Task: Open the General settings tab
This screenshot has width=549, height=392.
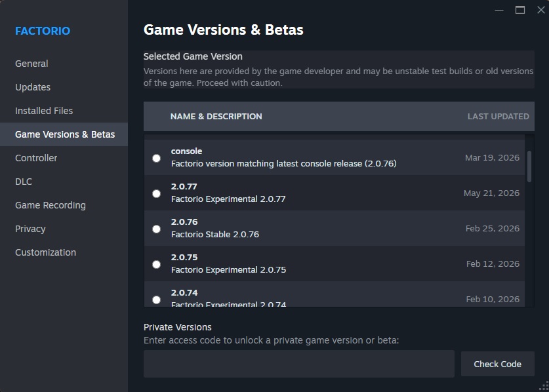Action: [x=64, y=64]
